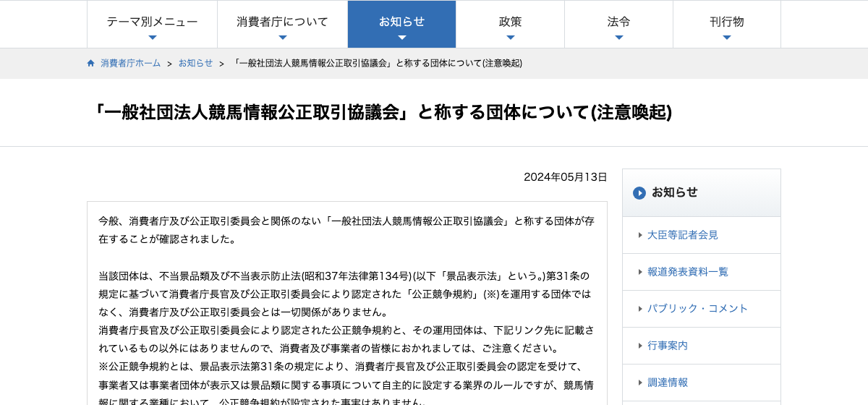Click the triangle bullet beside パブリック・コメント
868x405 pixels.
[x=640, y=309]
